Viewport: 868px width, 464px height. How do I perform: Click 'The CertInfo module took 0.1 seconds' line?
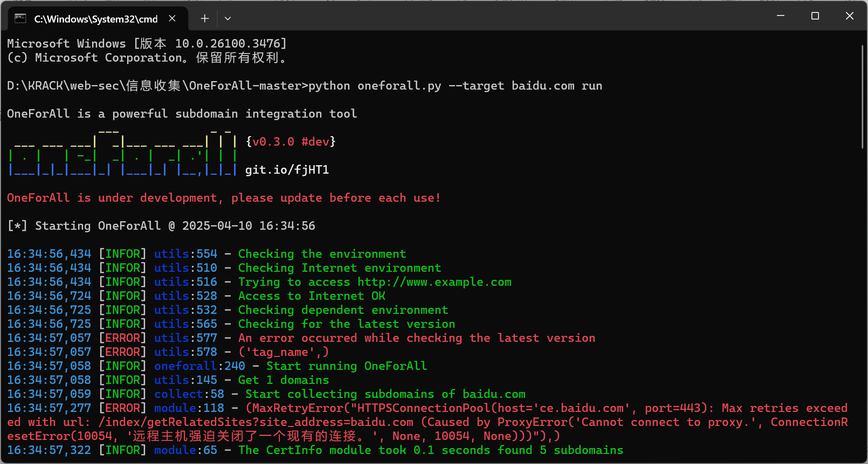tap(430, 450)
